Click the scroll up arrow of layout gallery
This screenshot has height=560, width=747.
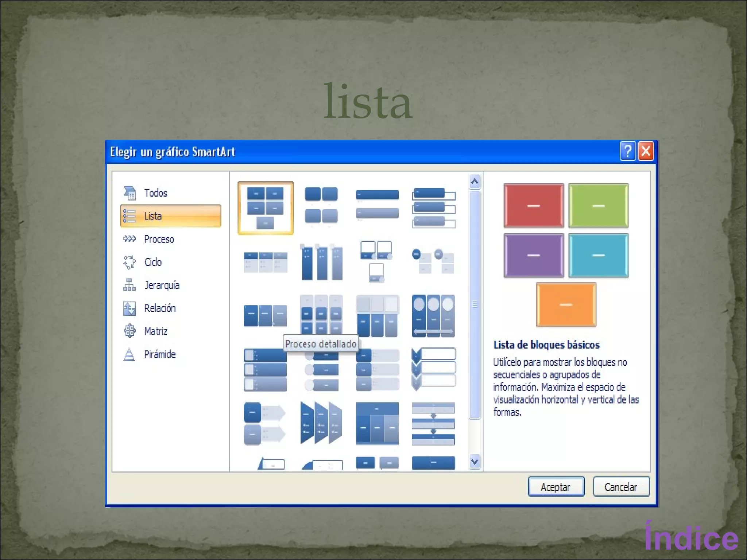click(x=475, y=182)
